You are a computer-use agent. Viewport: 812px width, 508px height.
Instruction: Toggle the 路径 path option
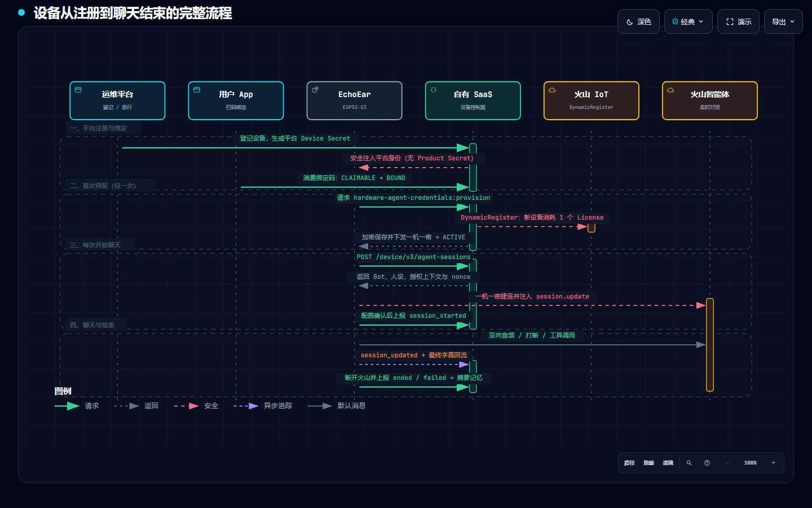tap(629, 463)
